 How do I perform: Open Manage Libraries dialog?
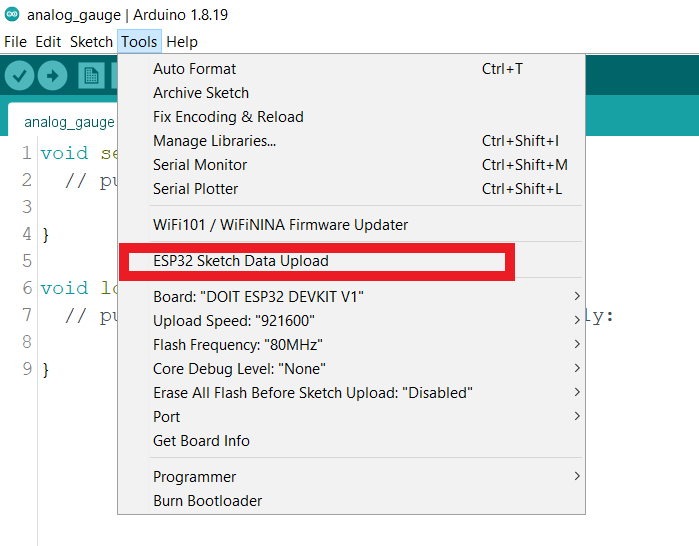click(214, 141)
